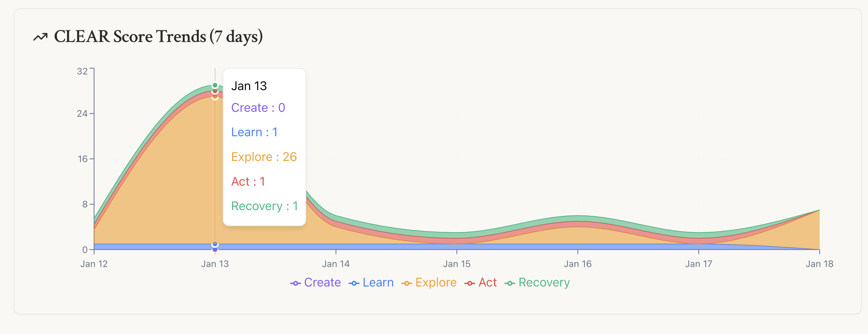Hide the Act series via legend
This screenshot has height=334, width=868.
tap(487, 282)
